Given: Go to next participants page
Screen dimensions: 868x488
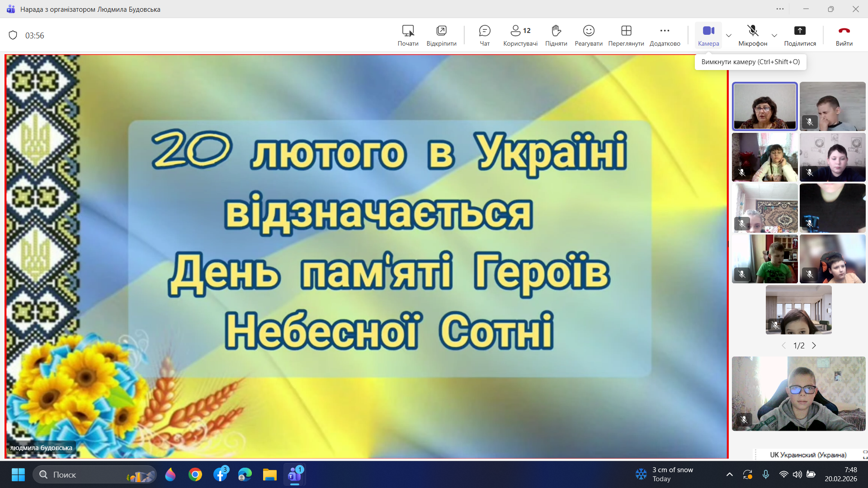Looking at the screenshot, I should pyautogui.click(x=814, y=346).
